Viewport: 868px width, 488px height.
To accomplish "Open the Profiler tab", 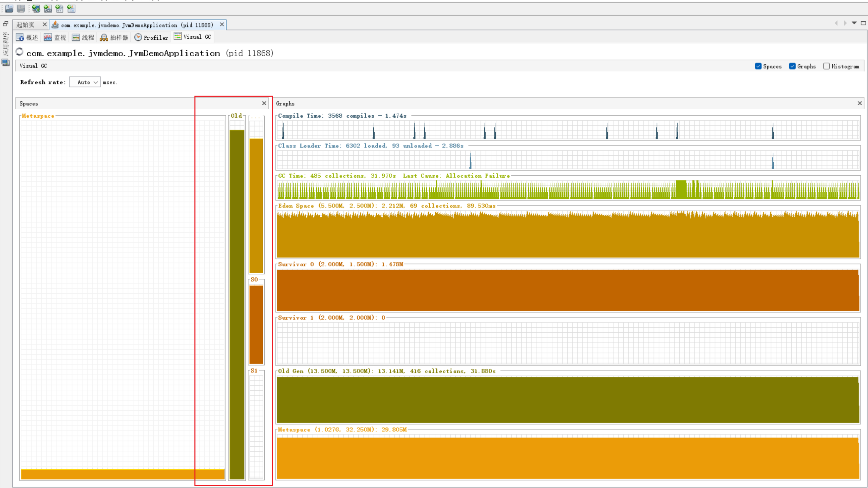I will point(151,37).
